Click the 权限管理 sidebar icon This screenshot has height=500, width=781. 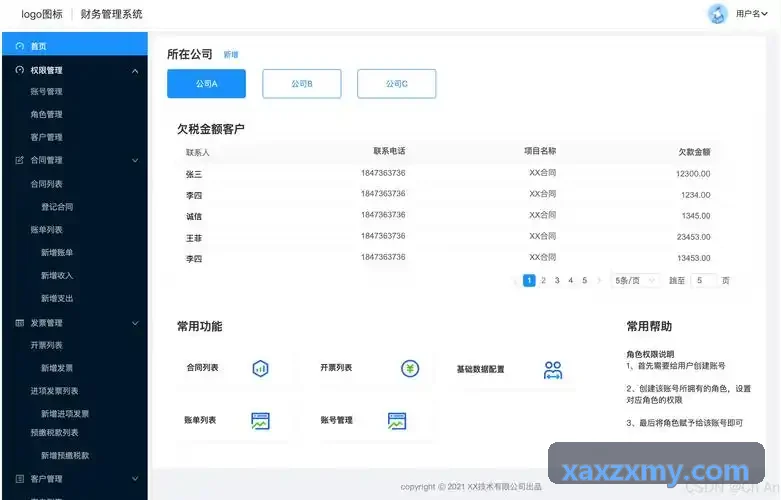click(19, 70)
